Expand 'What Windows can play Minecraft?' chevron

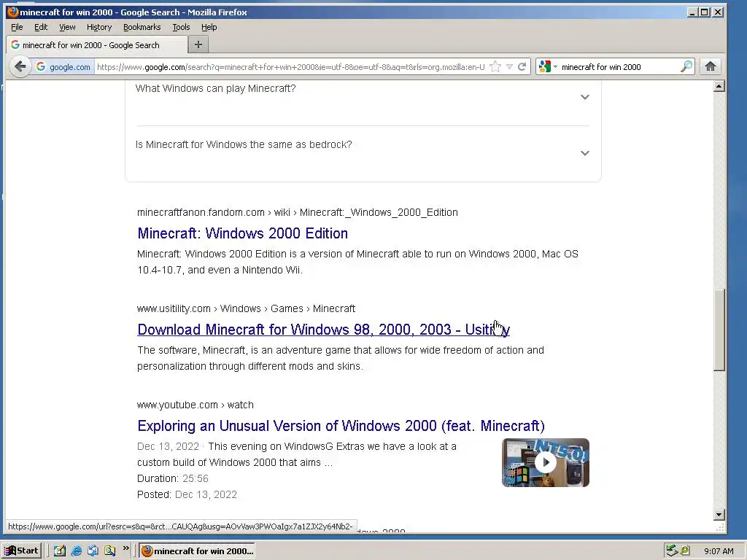(x=585, y=97)
